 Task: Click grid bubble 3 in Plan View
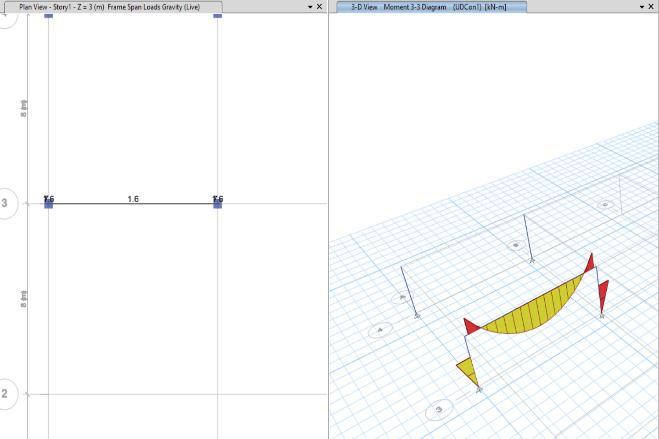pyautogui.click(x=5, y=203)
